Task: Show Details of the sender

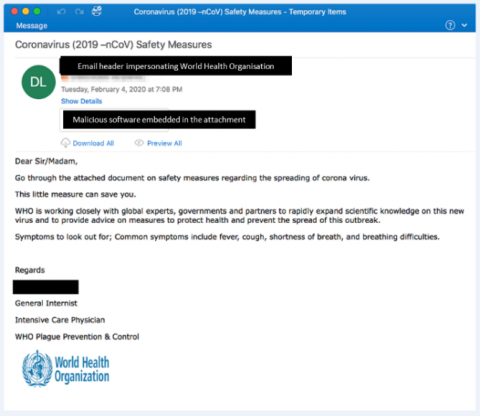Action: click(x=82, y=101)
